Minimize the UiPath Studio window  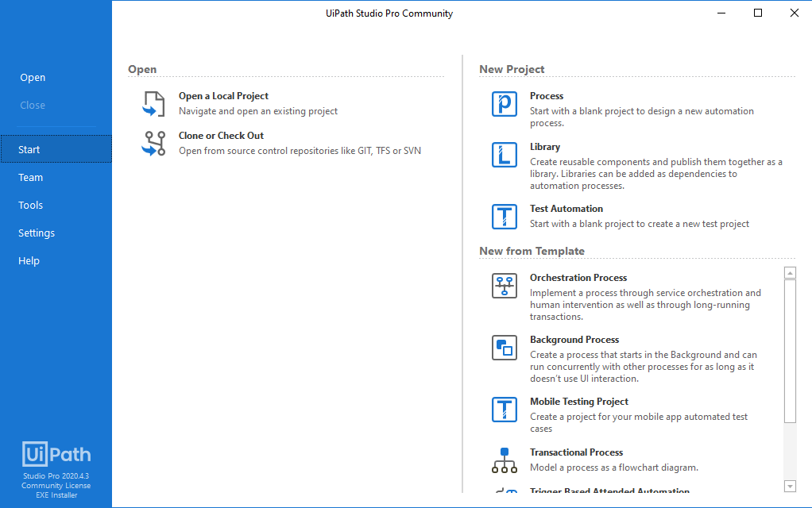coord(721,13)
